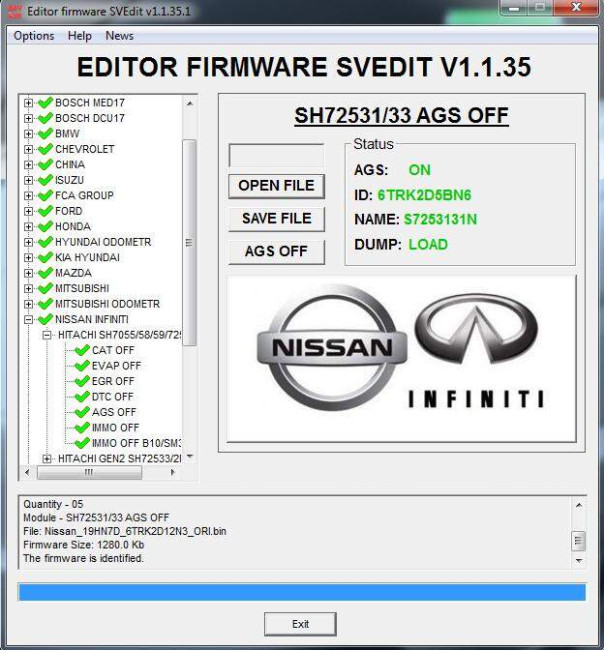This screenshot has height=650, width=604.
Task: Click the green checkmark next to CAT OFF
Action: tap(82, 350)
